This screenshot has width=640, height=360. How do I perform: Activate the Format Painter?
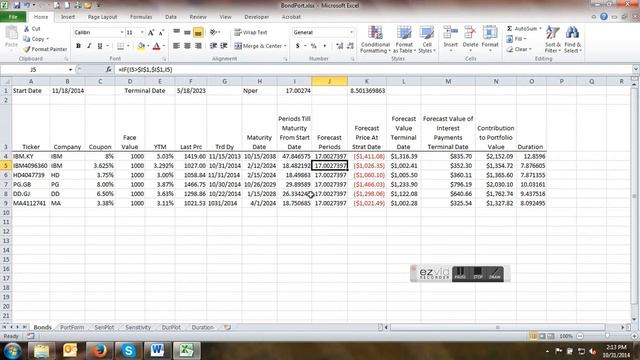(x=45, y=49)
